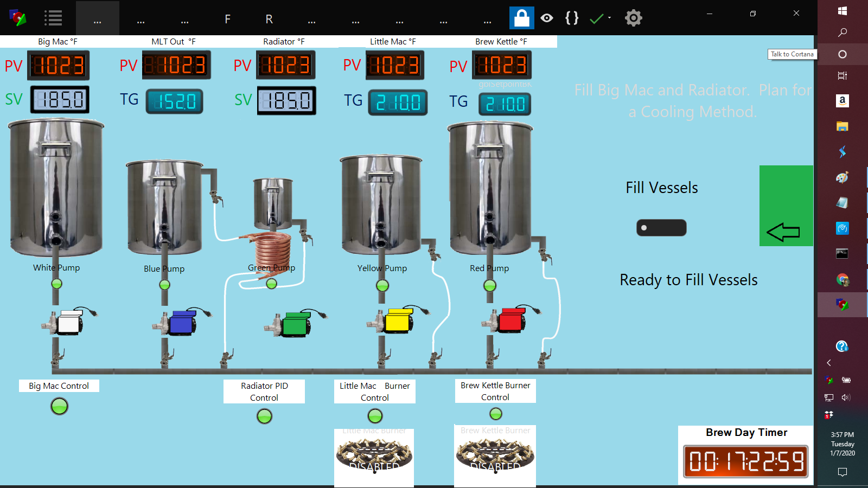Open Task View from the taskbar
The height and width of the screenshot is (488, 868).
843,76
